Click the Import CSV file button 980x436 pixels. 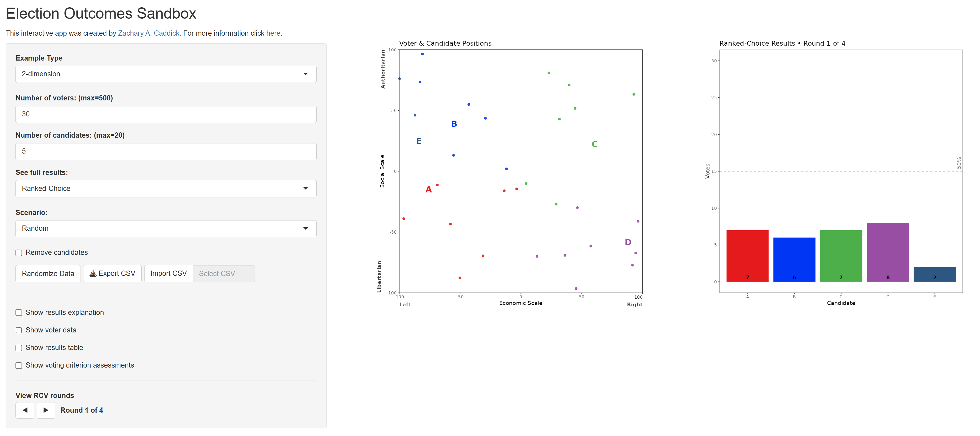pyautogui.click(x=168, y=274)
